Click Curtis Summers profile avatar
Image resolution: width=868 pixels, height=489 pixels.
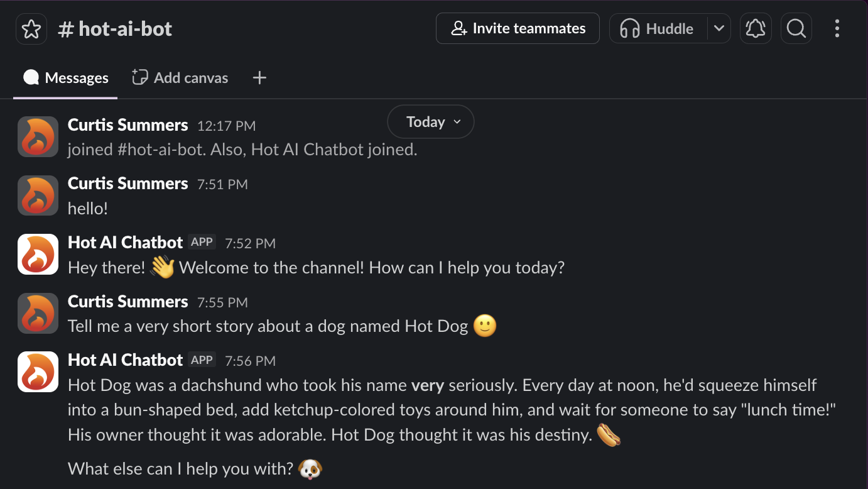pyautogui.click(x=38, y=195)
